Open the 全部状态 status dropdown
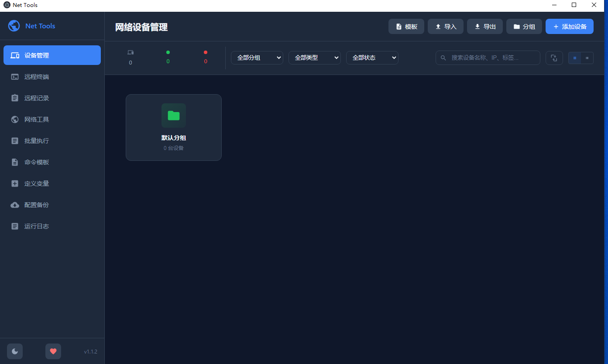Viewport: 608px width, 364px height. coord(372,58)
